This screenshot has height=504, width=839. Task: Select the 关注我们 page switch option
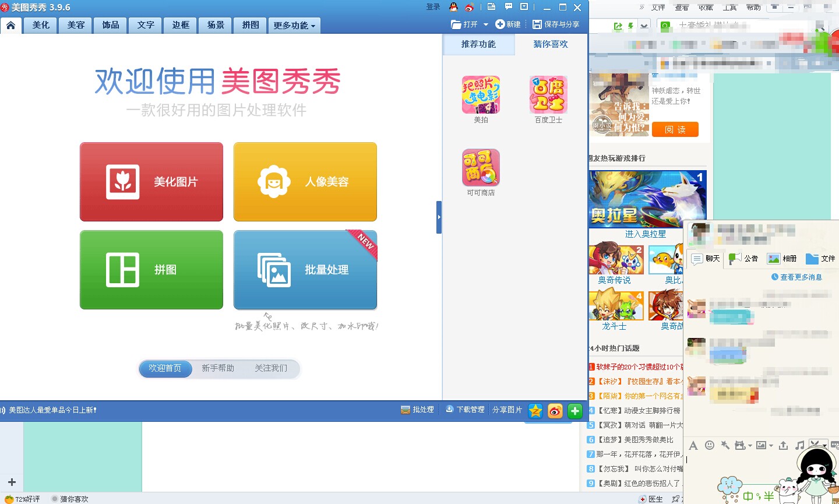[x=271, y=368]
